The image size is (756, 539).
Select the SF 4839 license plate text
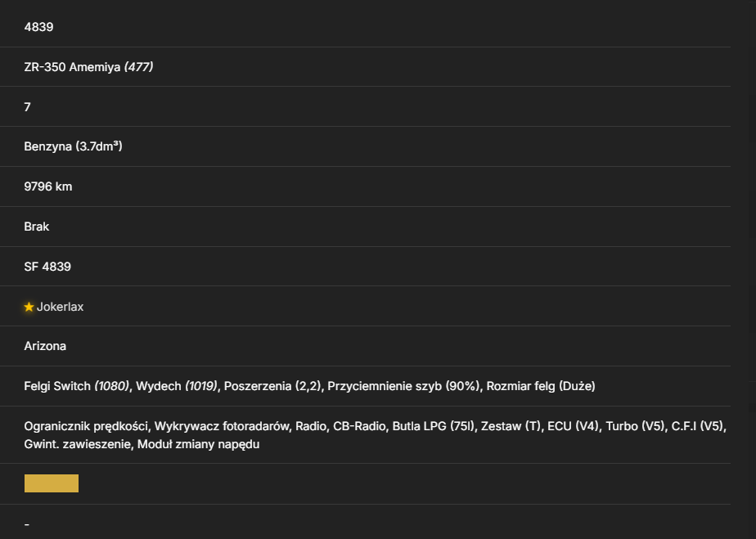47,267
